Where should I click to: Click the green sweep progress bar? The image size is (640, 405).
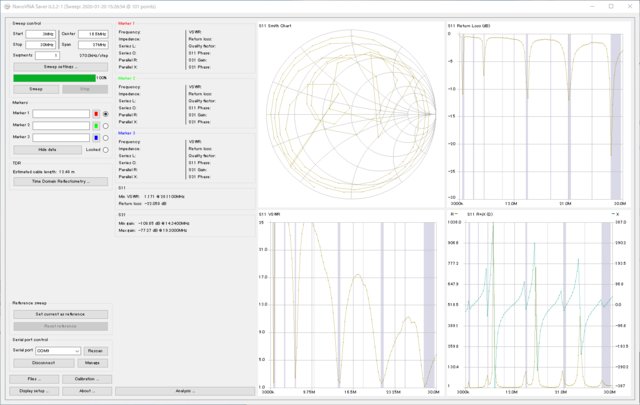pos(55,78)
